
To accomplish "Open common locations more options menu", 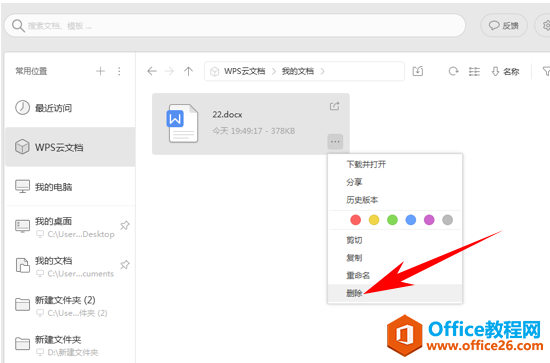I will tap(119, 71).
